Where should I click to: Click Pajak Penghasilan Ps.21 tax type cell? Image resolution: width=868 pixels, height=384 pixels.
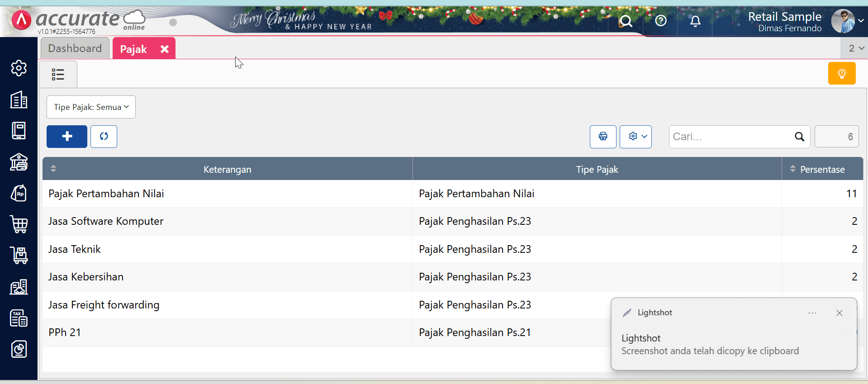tap(474, 332)
